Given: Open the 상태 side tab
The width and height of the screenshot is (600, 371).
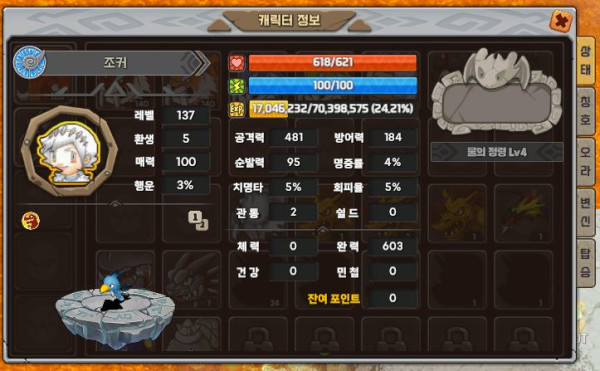Looking at the screenshot, I should [585, 61].
